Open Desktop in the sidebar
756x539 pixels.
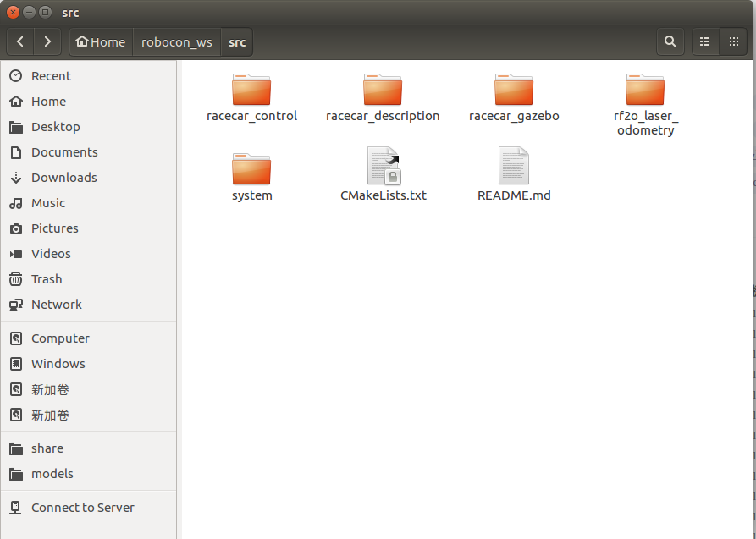pos(89,127)
